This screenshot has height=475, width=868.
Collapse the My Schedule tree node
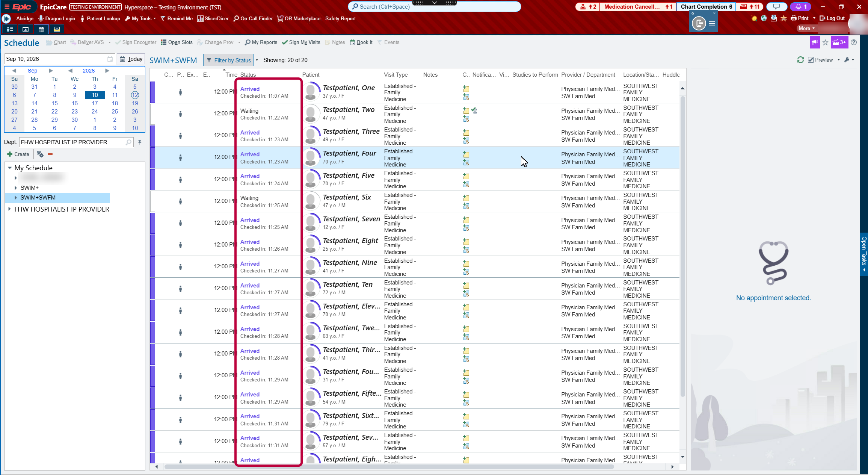coord(10,168)
